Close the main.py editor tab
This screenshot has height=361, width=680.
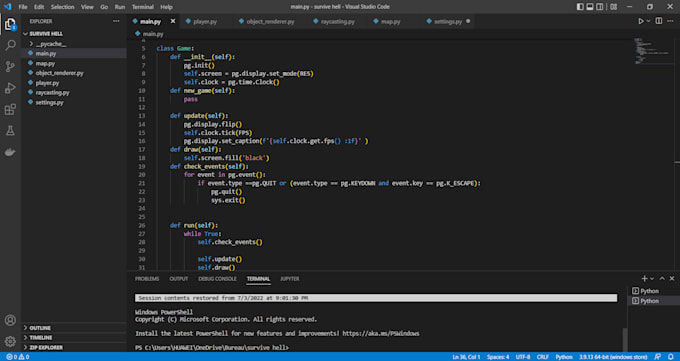[173, 21]
